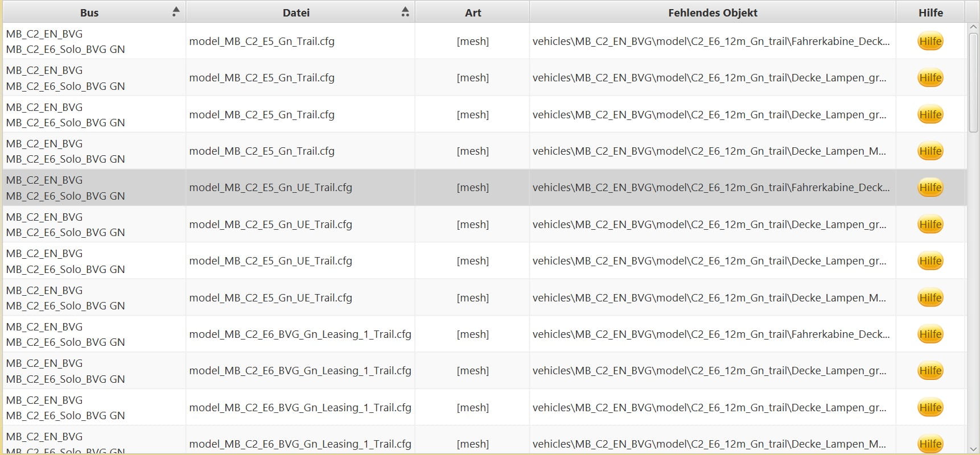980x455 pixels.
Task: Sort the table by Bus column header
Action: (x=89, y=13)
